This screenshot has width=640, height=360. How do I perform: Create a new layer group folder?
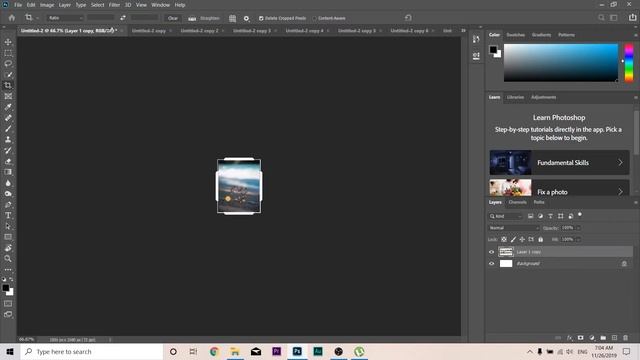(603, 338)
